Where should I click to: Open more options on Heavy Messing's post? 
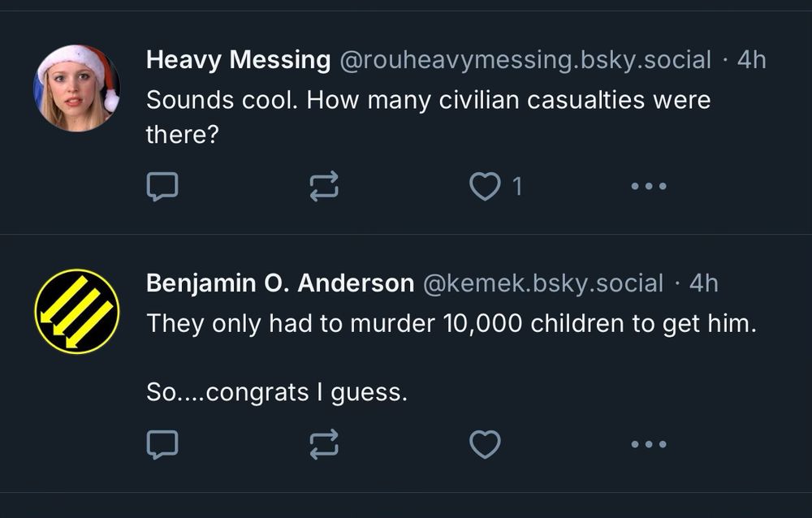click(648, 187)
